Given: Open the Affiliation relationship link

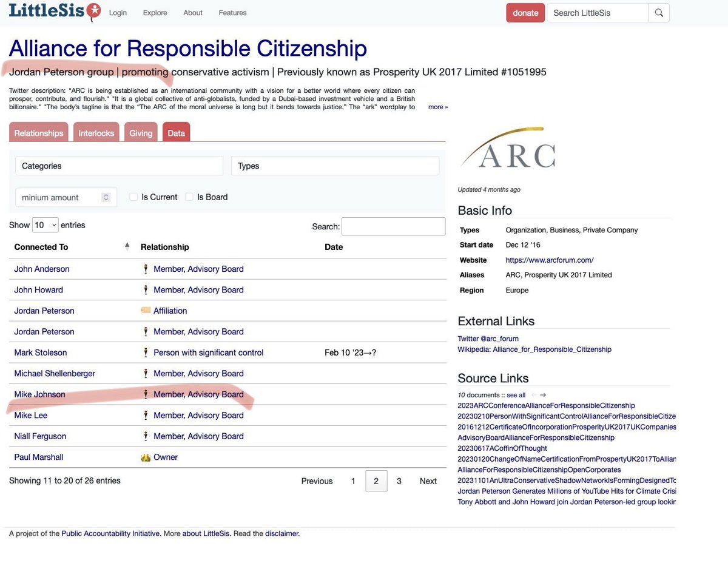Looking at the screenshot, I should 170,311.
